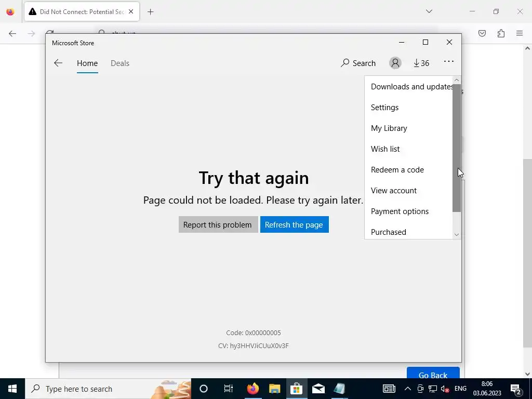Open News and interests taskbar icon

tap(389, 389)
